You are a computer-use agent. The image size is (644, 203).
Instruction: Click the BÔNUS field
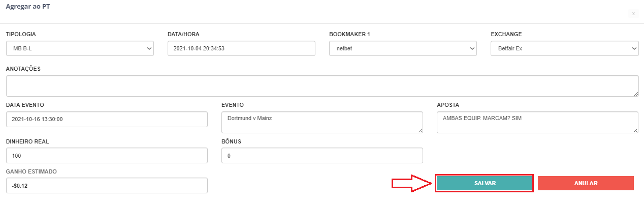click(322, 155)
